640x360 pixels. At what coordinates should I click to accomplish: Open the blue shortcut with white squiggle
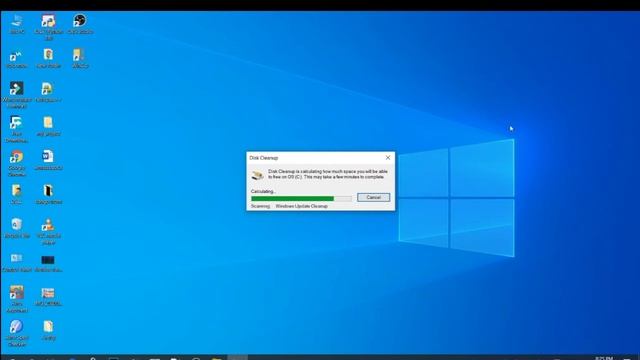(16, 59)
